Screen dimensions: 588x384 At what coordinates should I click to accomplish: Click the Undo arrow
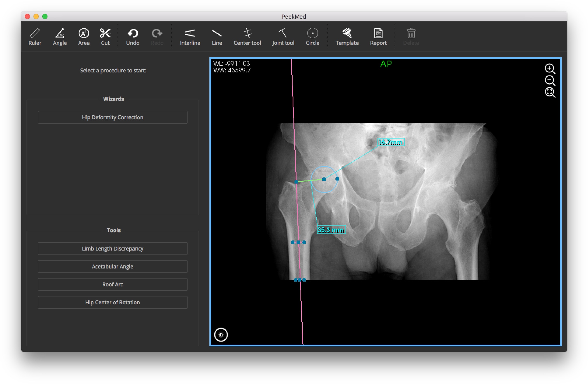133,37
